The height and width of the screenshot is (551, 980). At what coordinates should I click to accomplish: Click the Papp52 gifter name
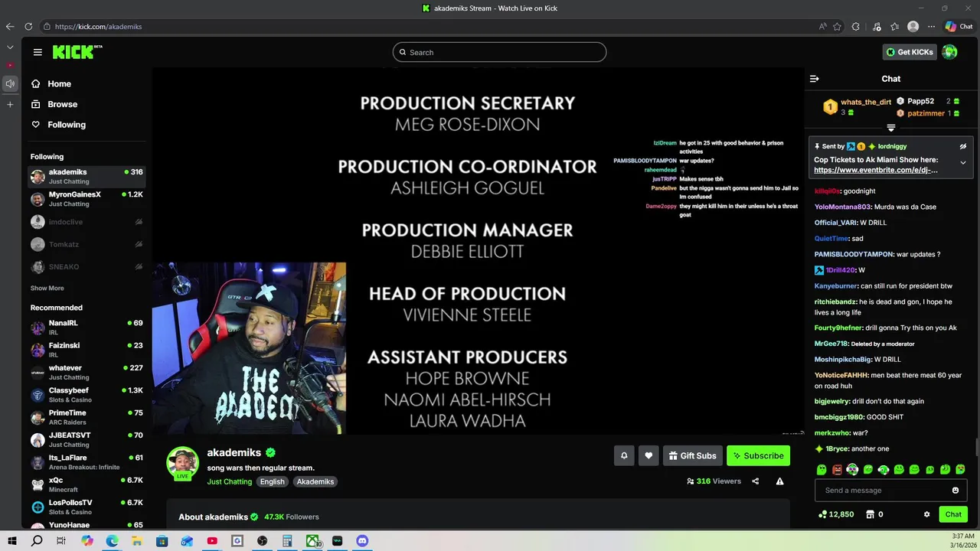[921, 101]
